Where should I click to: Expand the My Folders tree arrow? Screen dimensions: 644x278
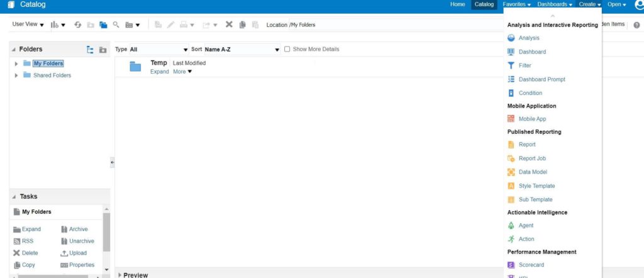(16, 64)
